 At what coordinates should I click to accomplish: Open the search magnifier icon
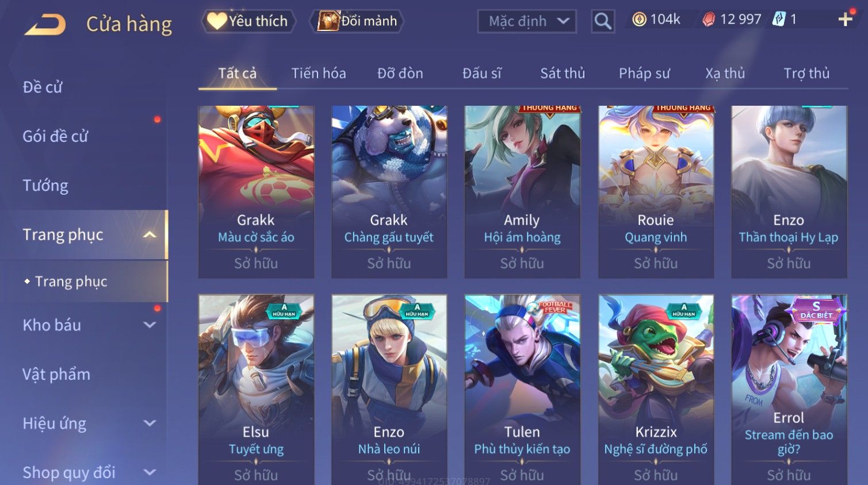[603, 21]
